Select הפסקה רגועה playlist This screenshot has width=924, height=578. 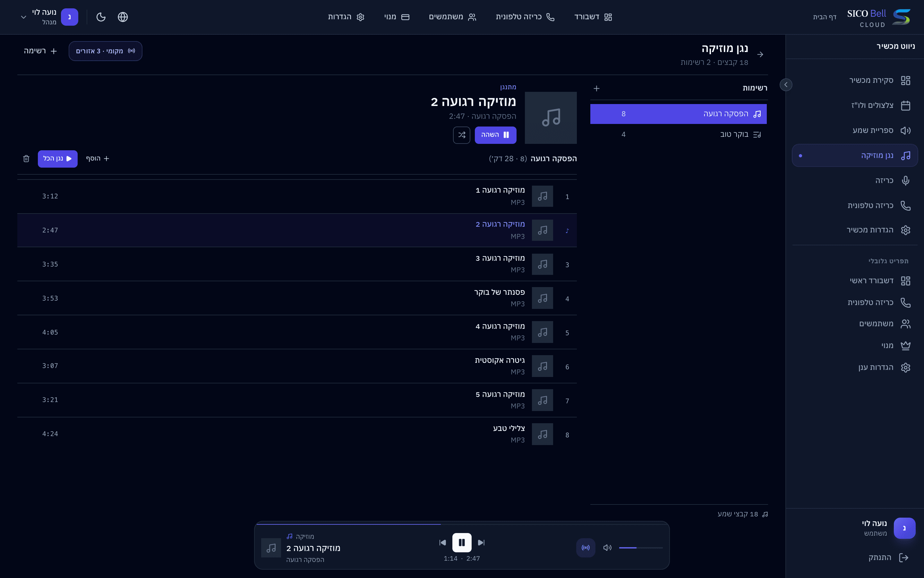679,114
